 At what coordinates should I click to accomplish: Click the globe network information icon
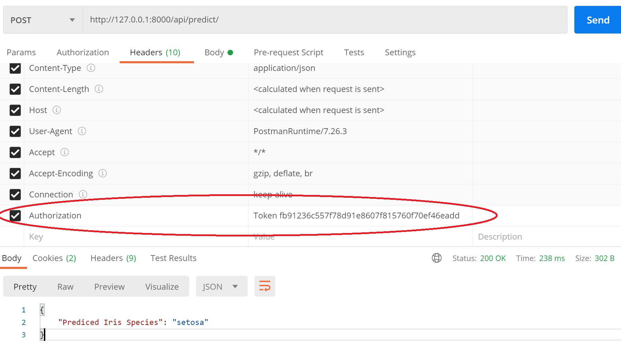(437, 258)
